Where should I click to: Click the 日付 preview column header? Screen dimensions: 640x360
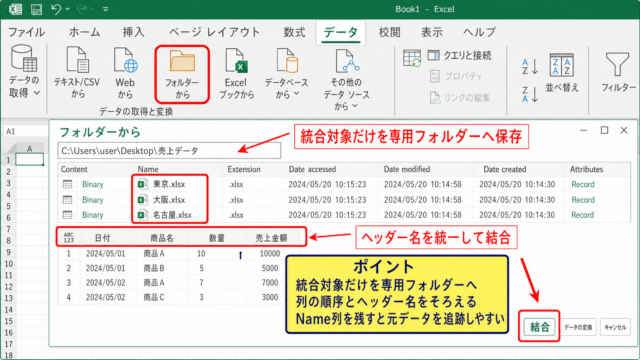(102, 238)
